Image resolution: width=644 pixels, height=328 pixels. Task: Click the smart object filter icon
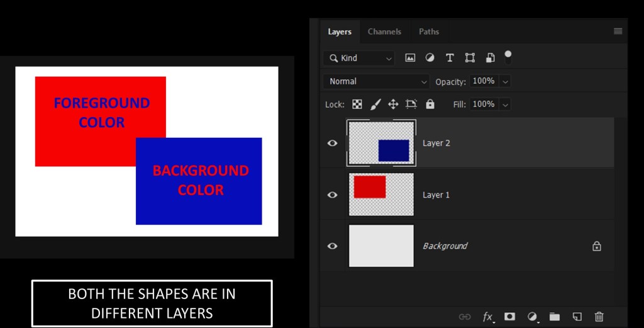pos(490,58)
